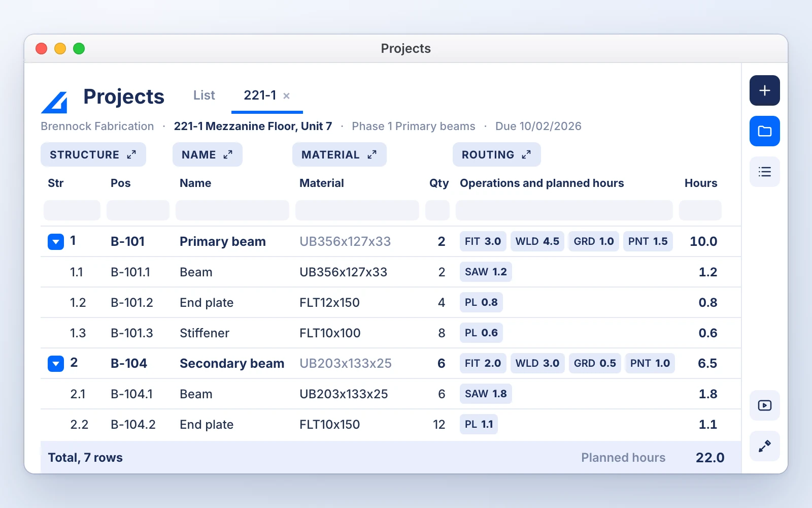Click the Brennock app logo

tap(54, 102)
